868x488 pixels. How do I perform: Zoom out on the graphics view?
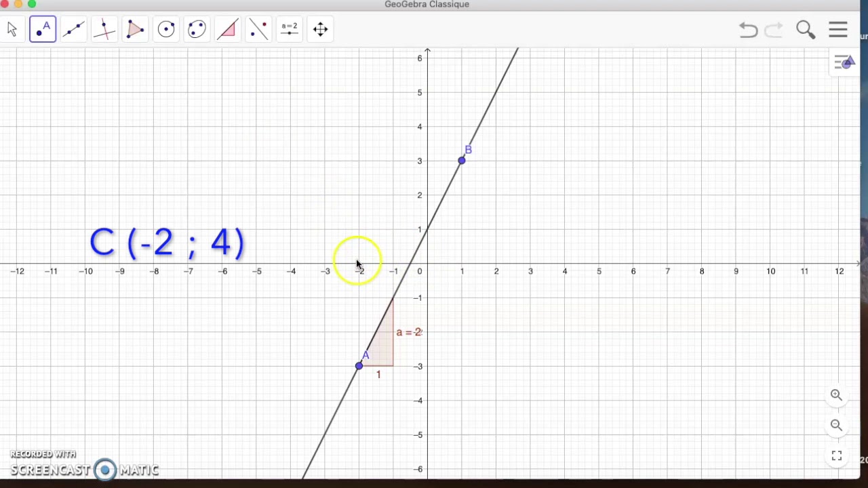pyautogui.click(x=836, y=426)
